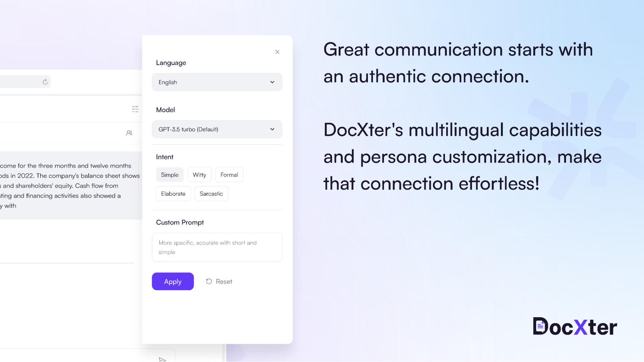Image resolution: width=644 pixels, height=362 pixels.
Task: Select the Formal intent button
Action: click(x=229, y=175)
